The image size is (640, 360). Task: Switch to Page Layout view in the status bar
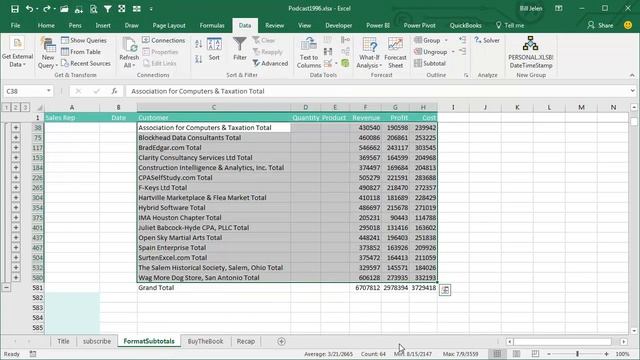click(516, 354)
